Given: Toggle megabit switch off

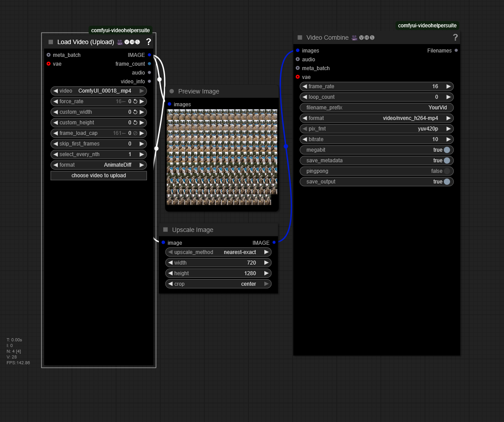Looking at the screenshot, I should pos(447,150).
